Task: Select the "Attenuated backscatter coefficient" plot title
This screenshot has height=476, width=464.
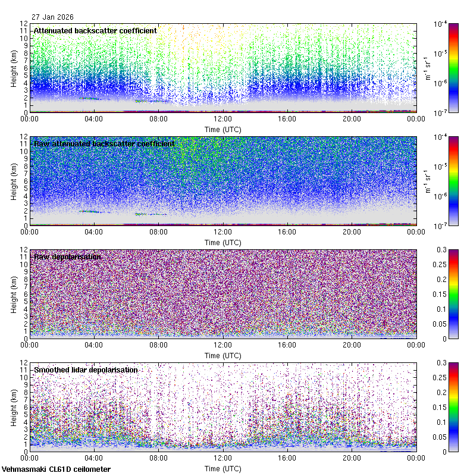Action: (x=95, y=31)
